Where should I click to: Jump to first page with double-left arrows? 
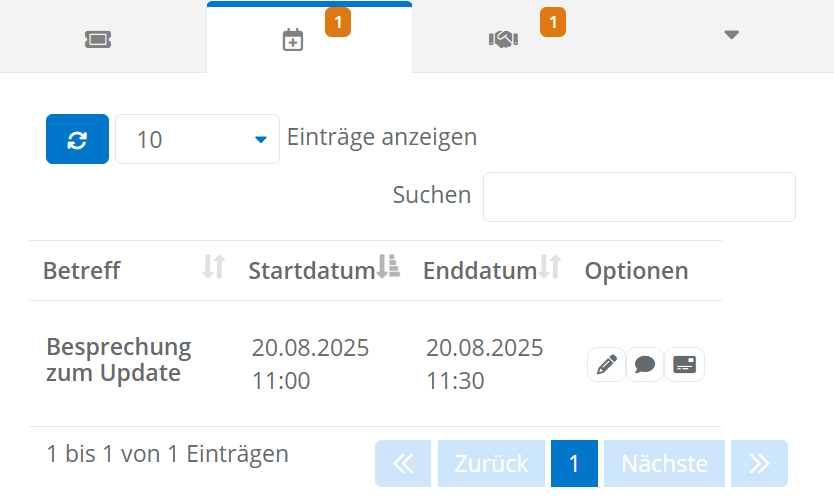pyautogui.click(x=403, y=463)
